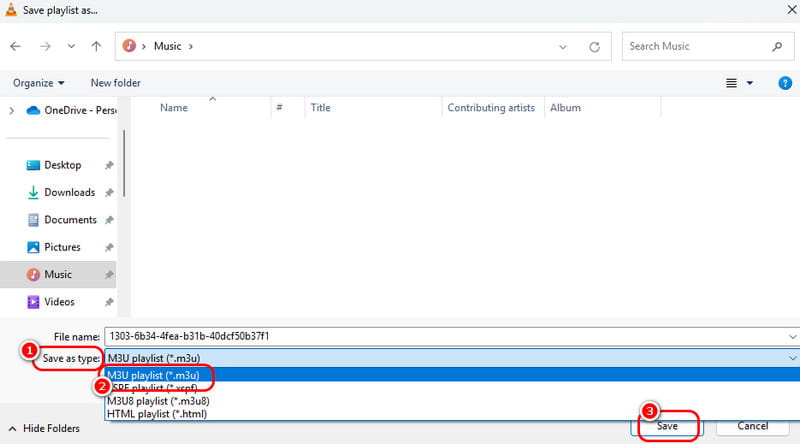Open the Videos folder in sidebar
The width and height of the screenshot is (800, 444).
[59, 301]
